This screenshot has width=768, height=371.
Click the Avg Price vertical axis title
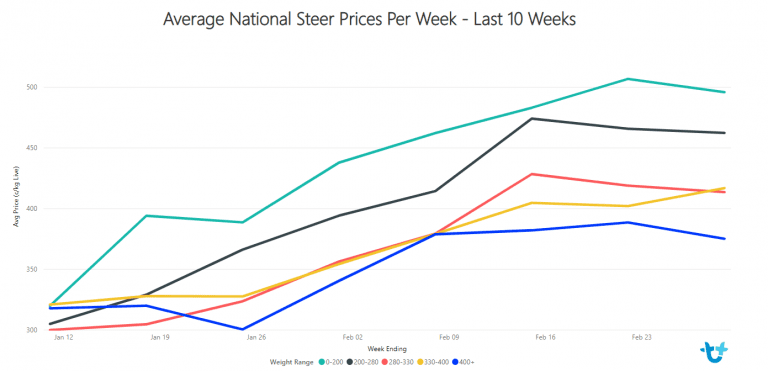click(x=16, y=196)
